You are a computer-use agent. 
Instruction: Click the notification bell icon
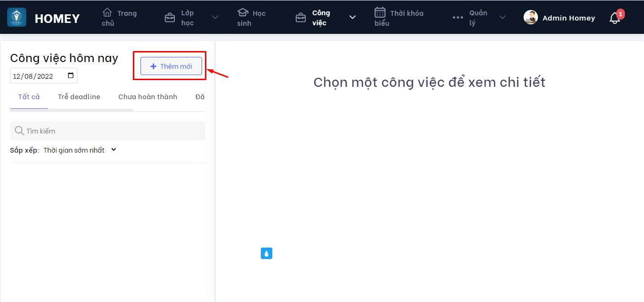[614, 18]
